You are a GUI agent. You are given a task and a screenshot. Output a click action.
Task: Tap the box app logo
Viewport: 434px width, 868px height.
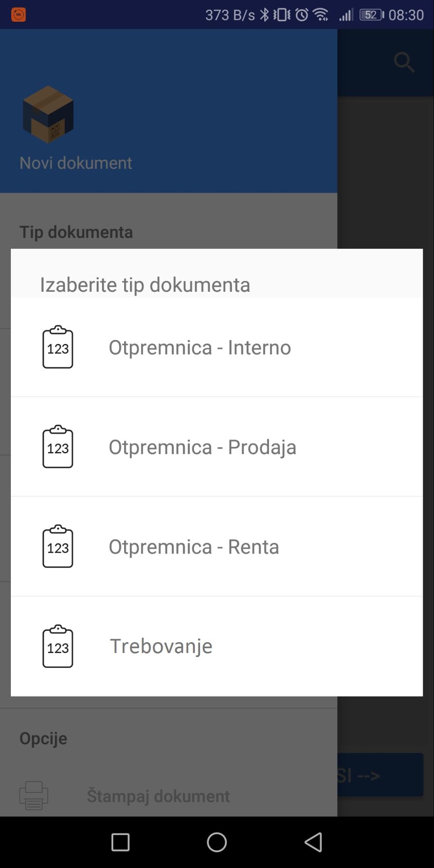pos(48,114)
